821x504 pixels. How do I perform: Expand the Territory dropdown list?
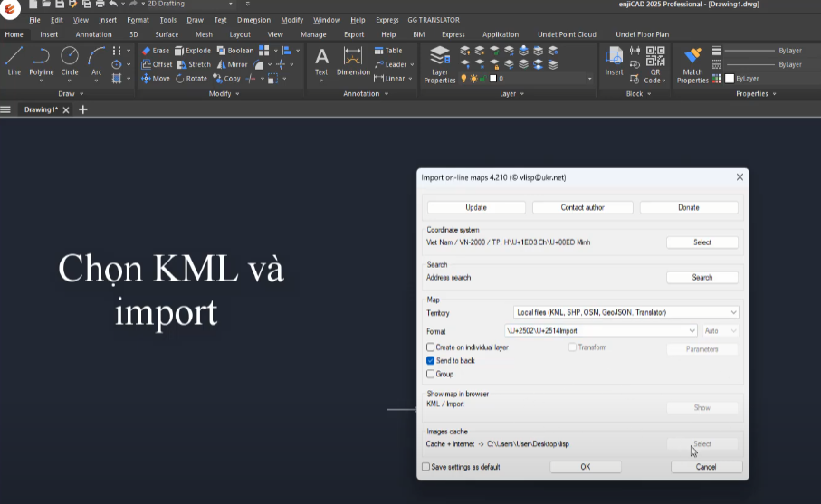(732, 312)
